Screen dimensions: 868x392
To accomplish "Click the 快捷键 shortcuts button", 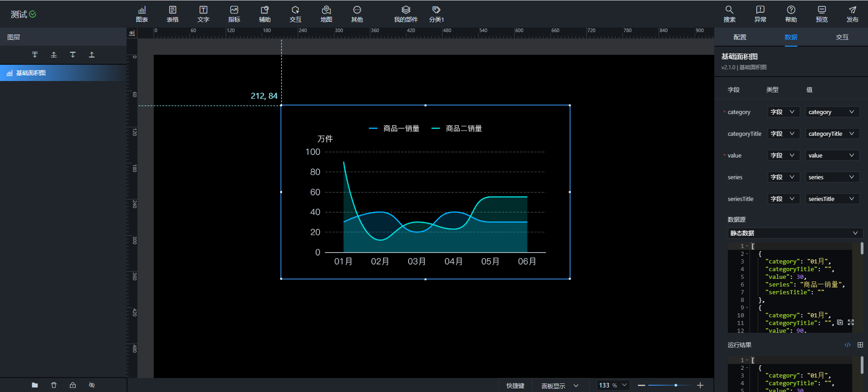I will 515,386.
